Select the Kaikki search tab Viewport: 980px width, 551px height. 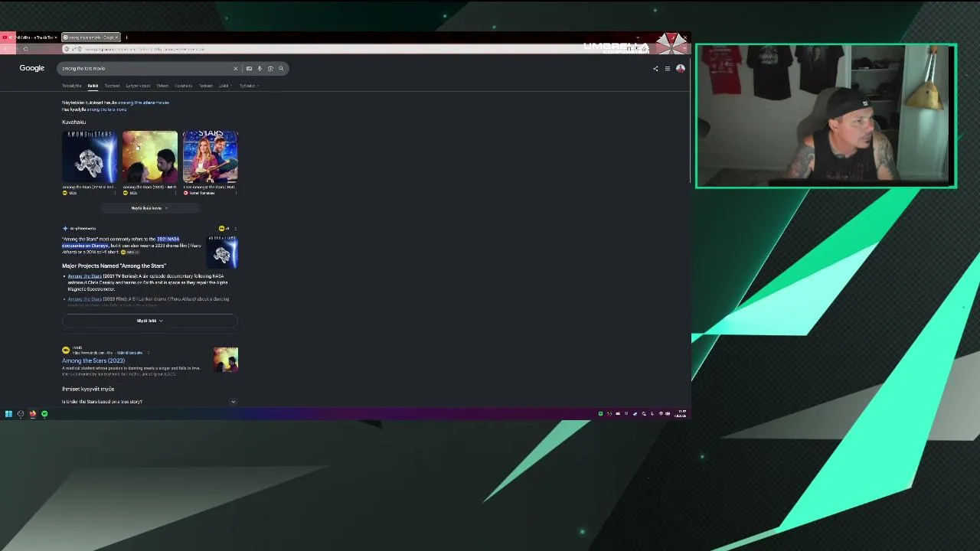point(93,86)
